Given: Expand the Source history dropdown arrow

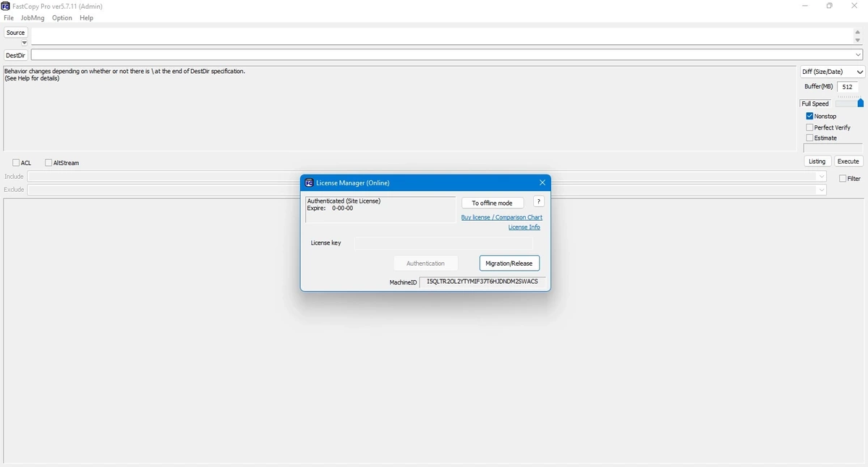Looking at the screenshot, I should coord(24,43).
